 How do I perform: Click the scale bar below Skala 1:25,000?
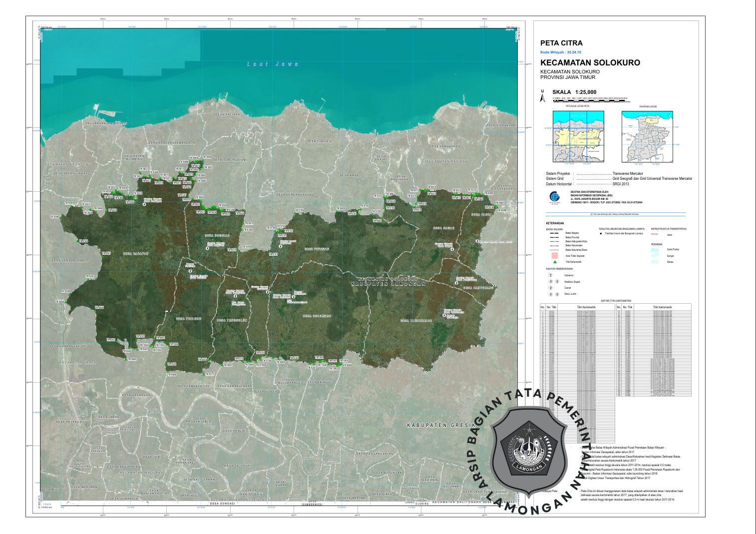(x=590, y=100)
